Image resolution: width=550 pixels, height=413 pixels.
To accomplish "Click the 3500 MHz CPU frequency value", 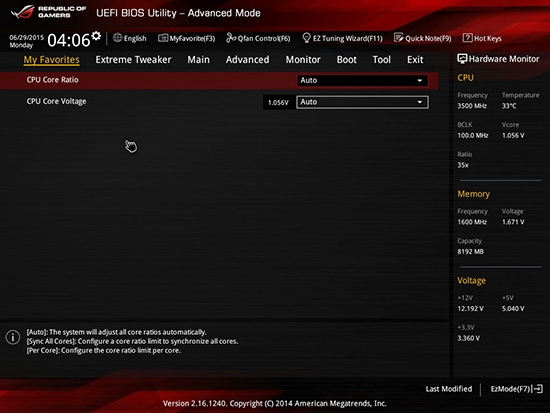I will pyautogui.click(x=472, y=106).
